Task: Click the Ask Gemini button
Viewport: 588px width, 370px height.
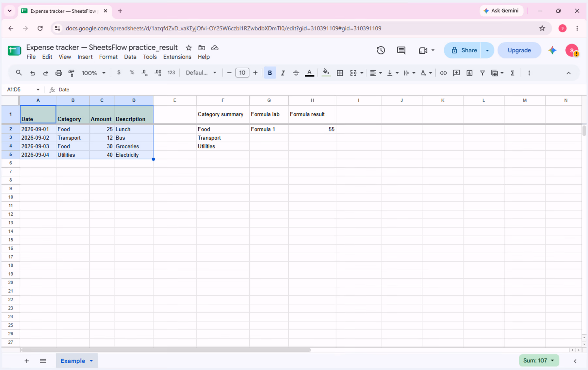Action: 501,11
